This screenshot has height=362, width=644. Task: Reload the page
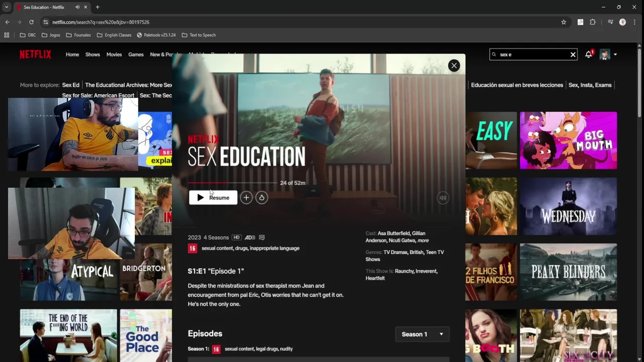point(31,22)
